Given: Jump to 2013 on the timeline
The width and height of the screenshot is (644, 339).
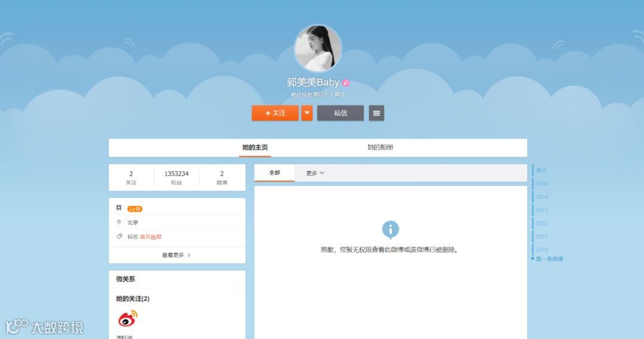Looking at the screenshot, I should [x=541, y=210].
